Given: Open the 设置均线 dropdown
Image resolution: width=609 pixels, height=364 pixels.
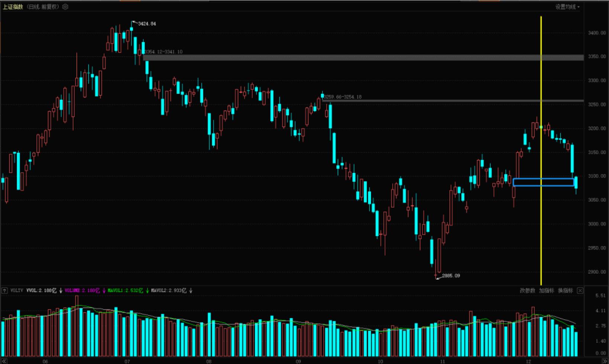Looking at the screenshot, I should point(567,7).
